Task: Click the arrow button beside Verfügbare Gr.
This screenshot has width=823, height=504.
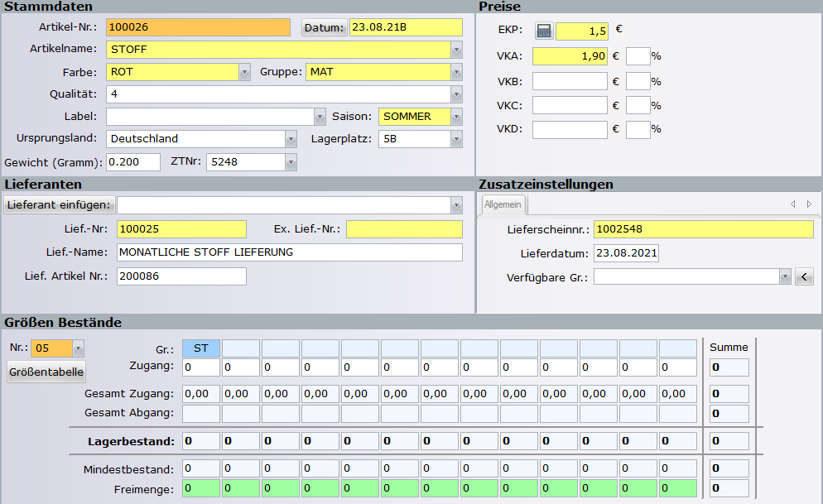Action: pos(803,277)
